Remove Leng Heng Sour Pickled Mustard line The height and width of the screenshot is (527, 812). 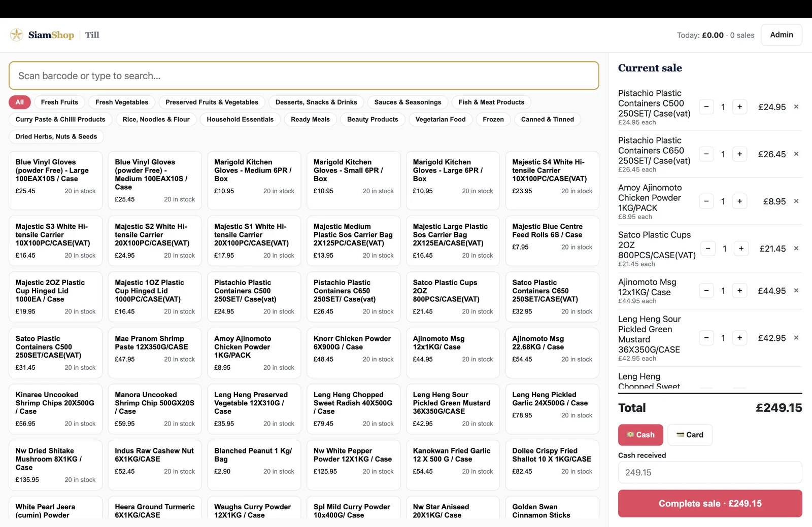tap(796, 338)
